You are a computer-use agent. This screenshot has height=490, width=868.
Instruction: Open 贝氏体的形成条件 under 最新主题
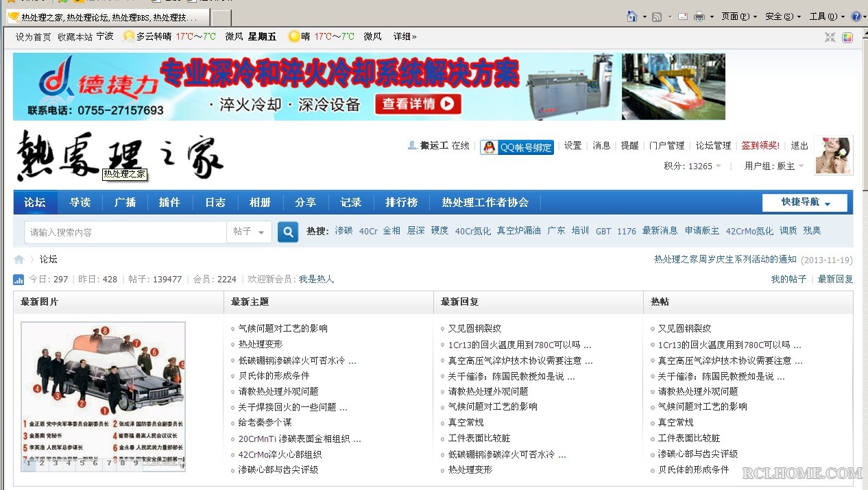[x=274, y=376]
